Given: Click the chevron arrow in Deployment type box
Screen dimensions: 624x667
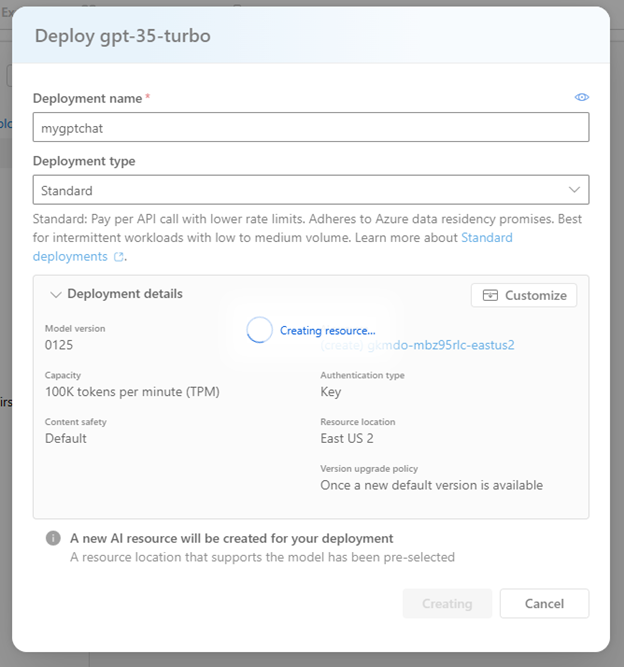Looking at the screenshot, I should pos(574,190).
